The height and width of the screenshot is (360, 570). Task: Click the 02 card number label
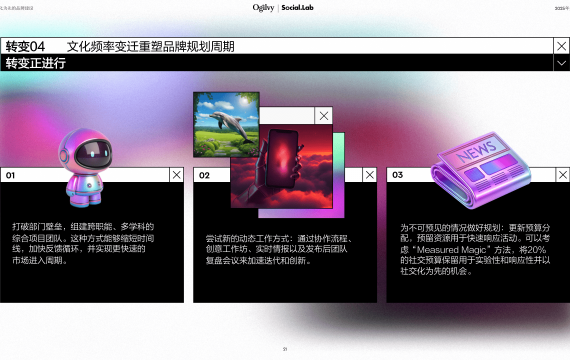[204, 175]
